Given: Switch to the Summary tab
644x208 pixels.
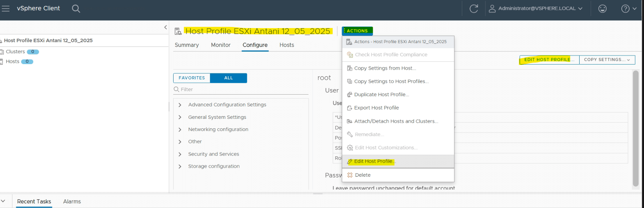Looking at the screenshot, I should [187, 45].
